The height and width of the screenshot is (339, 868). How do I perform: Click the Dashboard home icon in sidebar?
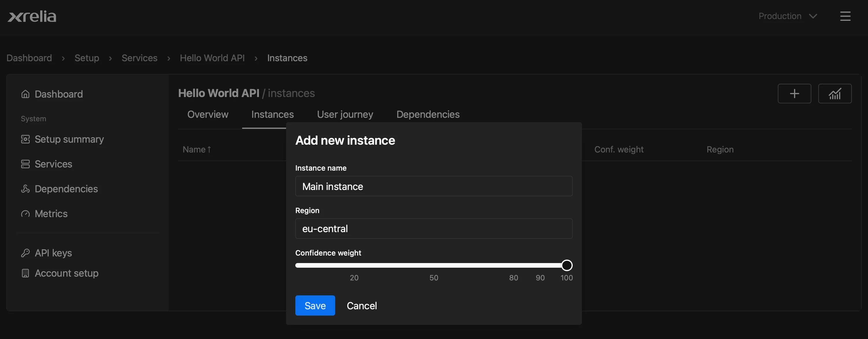pyautogui.click(x=25, y=94)
